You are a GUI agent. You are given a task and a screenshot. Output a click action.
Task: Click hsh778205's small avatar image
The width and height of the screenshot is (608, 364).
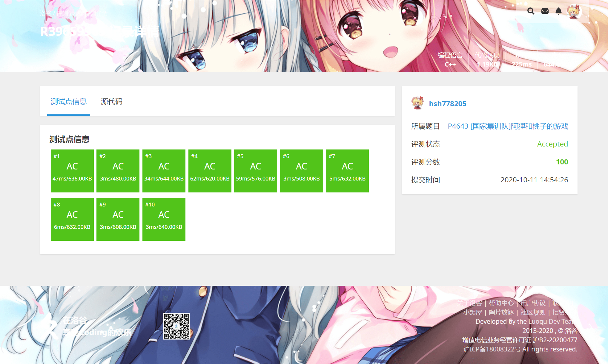(417, 103)
